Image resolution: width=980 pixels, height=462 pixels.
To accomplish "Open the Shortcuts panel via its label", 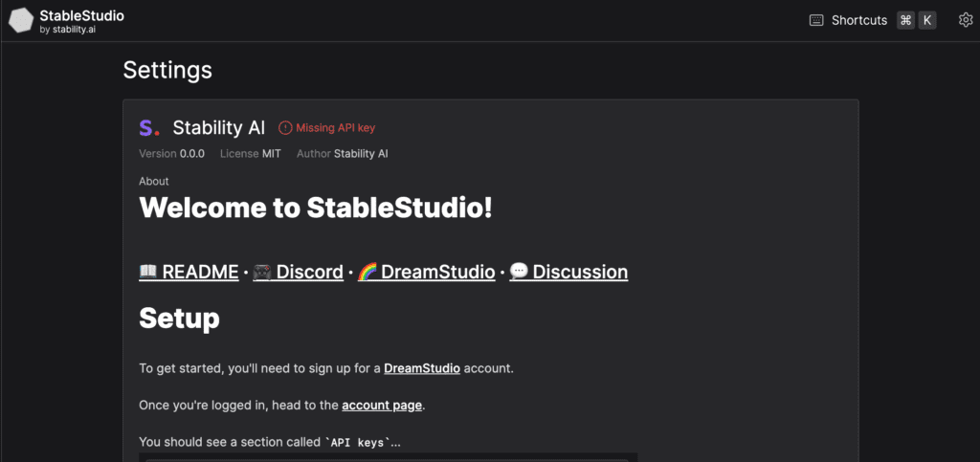I will [x=859, y=20].
